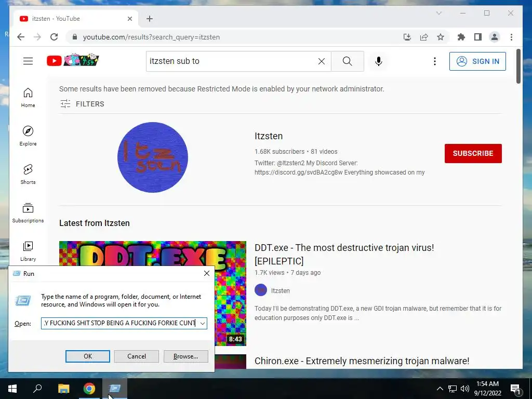Viewport: 532px width, 399px height.
Task: Open the tab search dropdown arrow
Action: tap(438, 13)
